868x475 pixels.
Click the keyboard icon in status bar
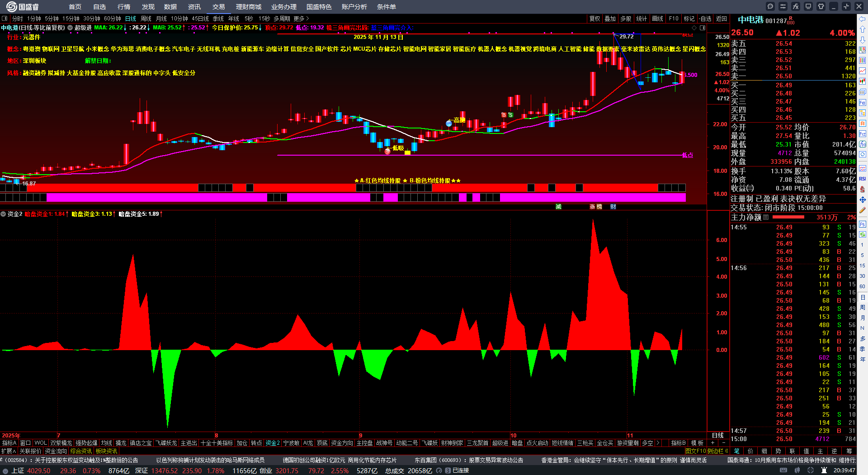coord(783,470)
